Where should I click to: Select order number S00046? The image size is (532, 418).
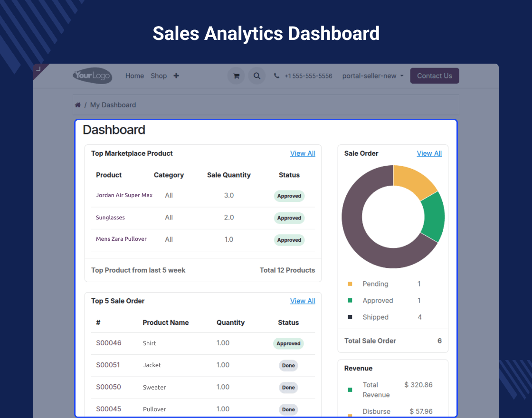109,342
